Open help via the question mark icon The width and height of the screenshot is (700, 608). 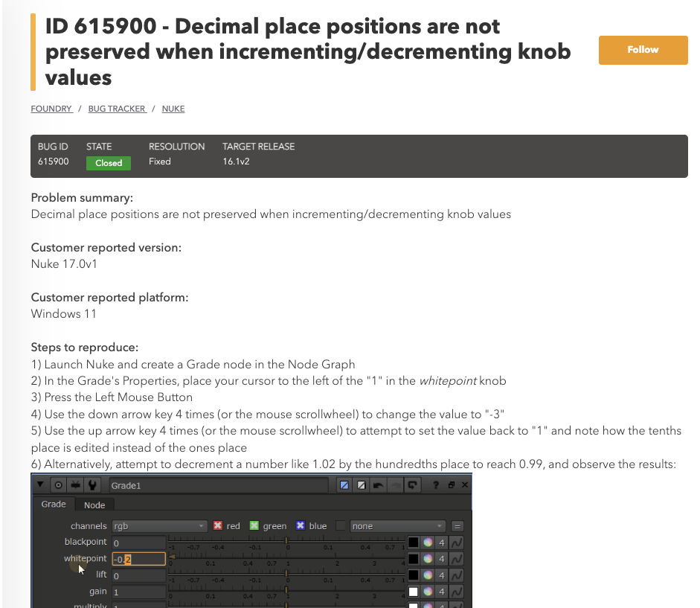click(x=436, y=485)
